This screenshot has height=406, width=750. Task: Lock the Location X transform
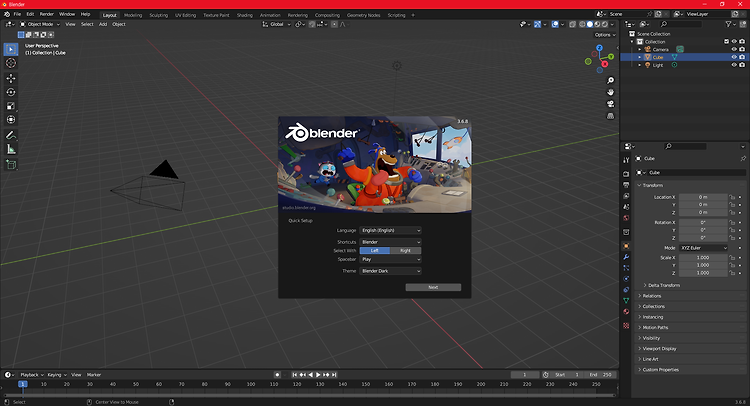[x=731, y=197]
